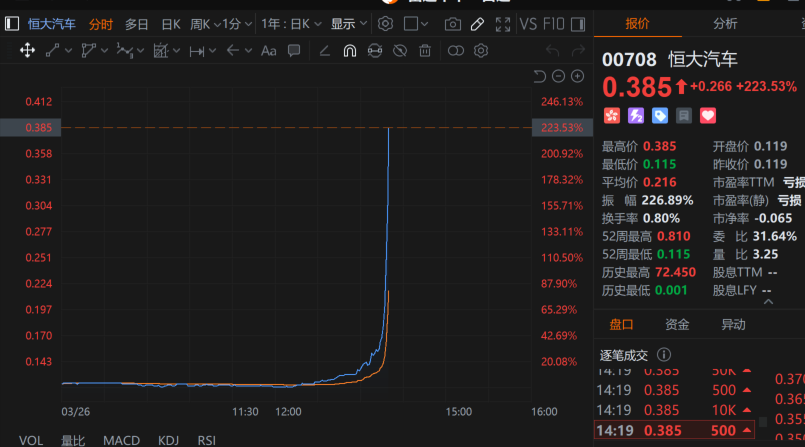Click the MACD indicator button

point(121,440)
